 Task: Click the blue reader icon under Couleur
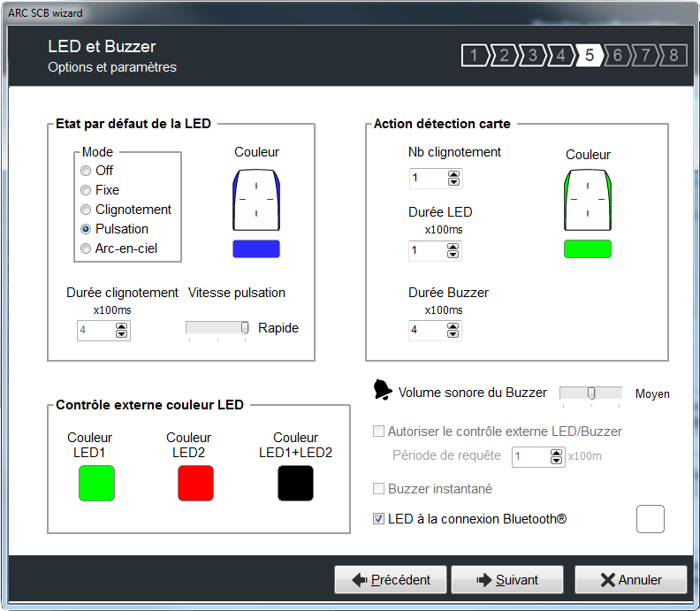tap(256, 200)
